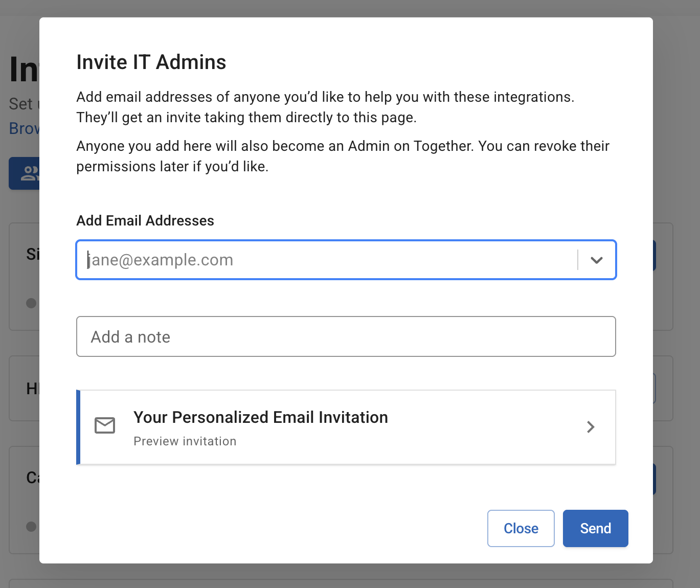
Task: Click the outlined button edge on the H card
Action: [654, 389]
